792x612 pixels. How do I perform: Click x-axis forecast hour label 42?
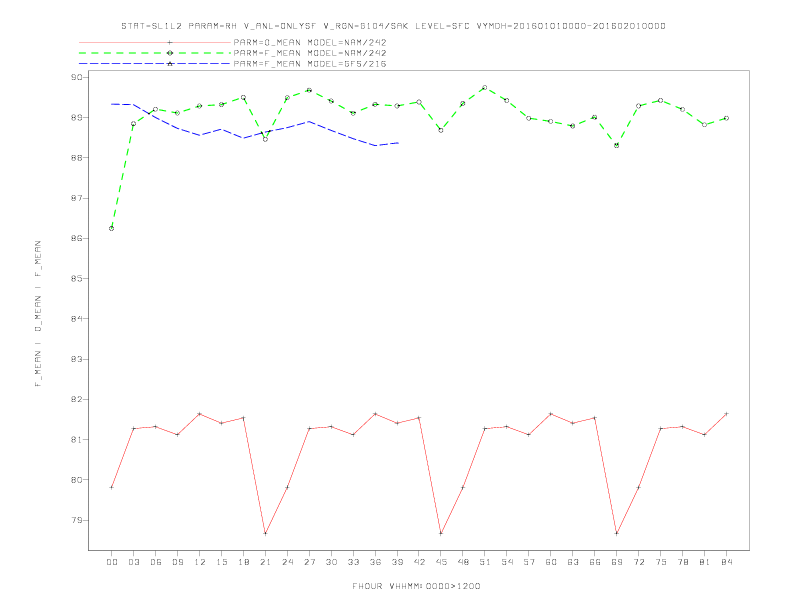(419, 562)
